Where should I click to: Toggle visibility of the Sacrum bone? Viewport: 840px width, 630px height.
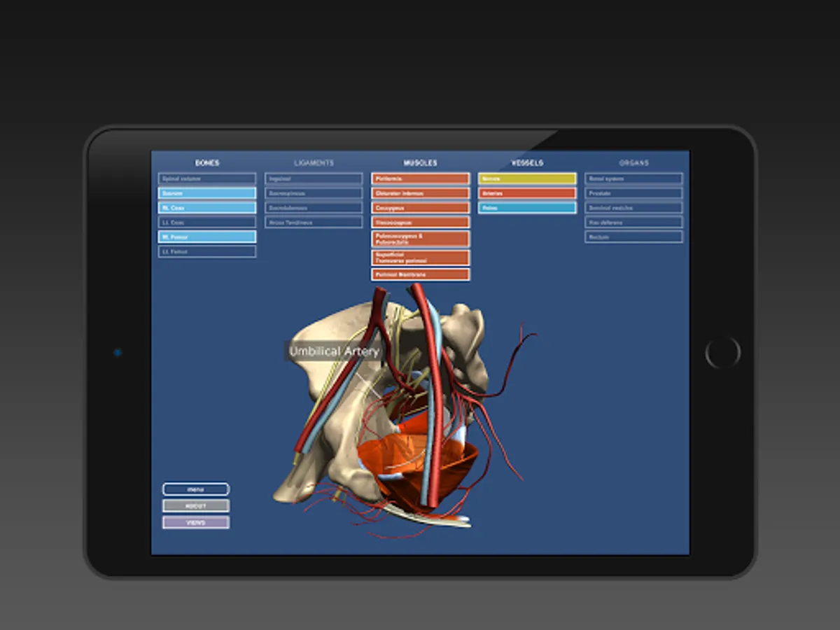coord(206,192)
